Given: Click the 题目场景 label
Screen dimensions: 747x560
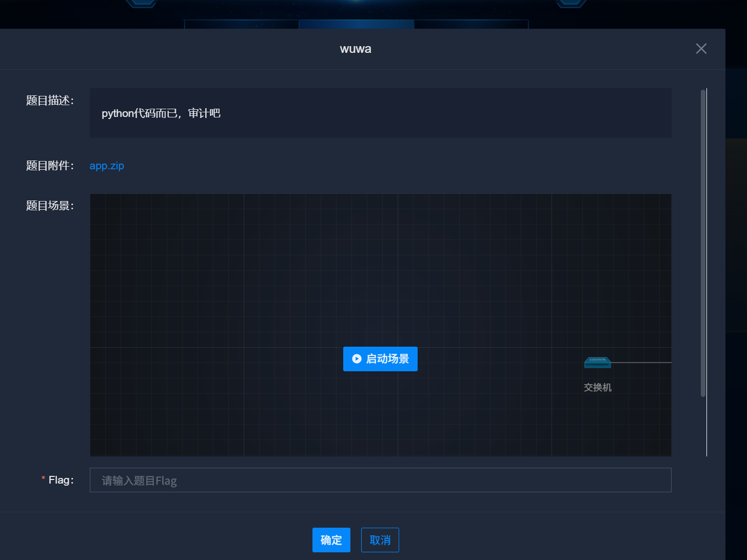Looking at the screenshot, I should pos(50,206).
